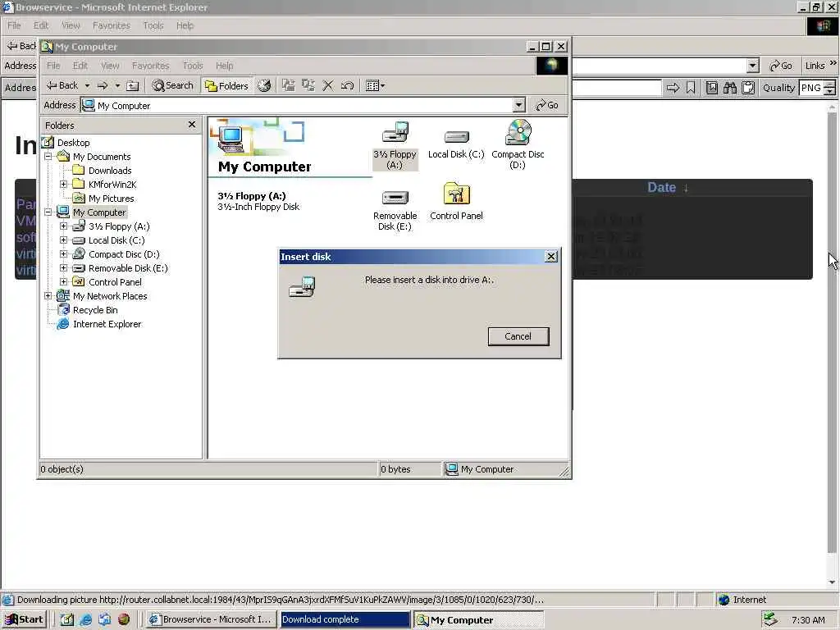The height and width of the screenshot is (630, 840).
Task: Click the Move To toolbar icon
Action: pyautogui.click(x=289, y=85)
